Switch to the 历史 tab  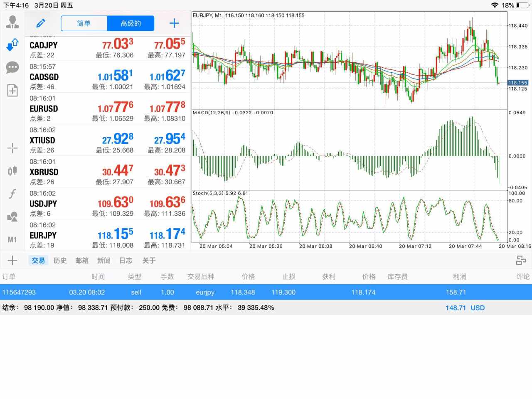coord(60,261)
